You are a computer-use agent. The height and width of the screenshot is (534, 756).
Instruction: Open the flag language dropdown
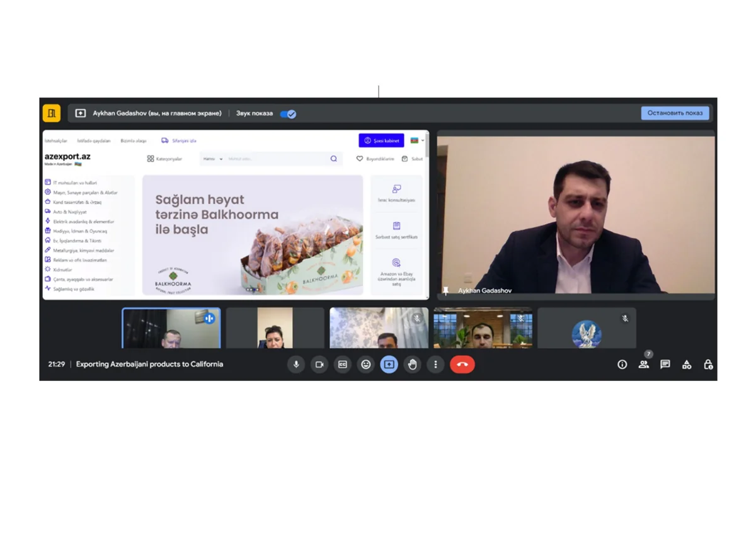[417, 140]
